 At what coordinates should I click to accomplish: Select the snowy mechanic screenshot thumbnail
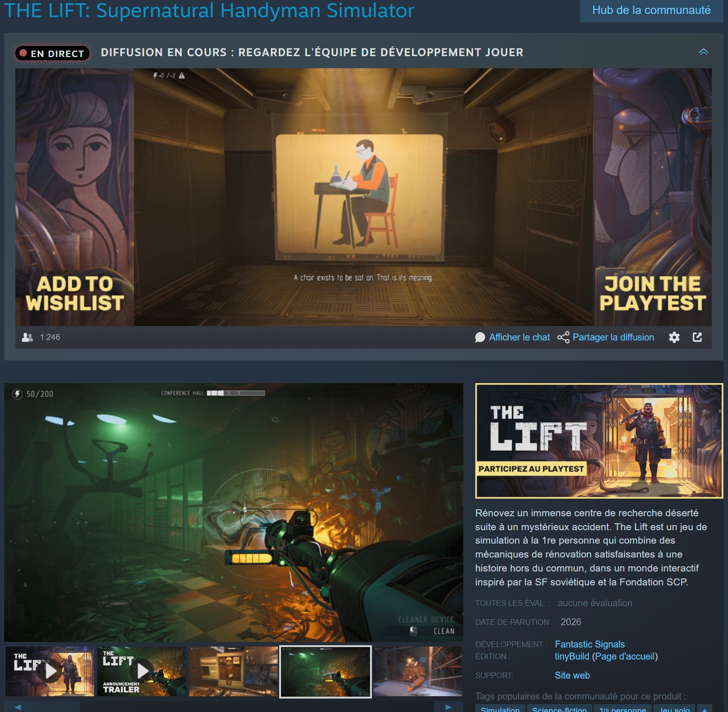pyautogui.click(x=418, y=671)
